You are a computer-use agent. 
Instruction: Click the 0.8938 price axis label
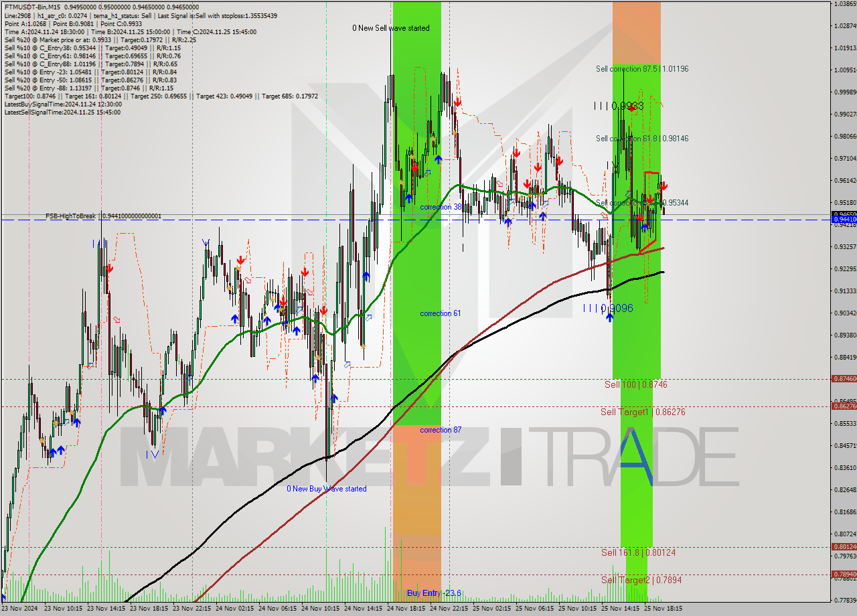click(x=846, y=335)
